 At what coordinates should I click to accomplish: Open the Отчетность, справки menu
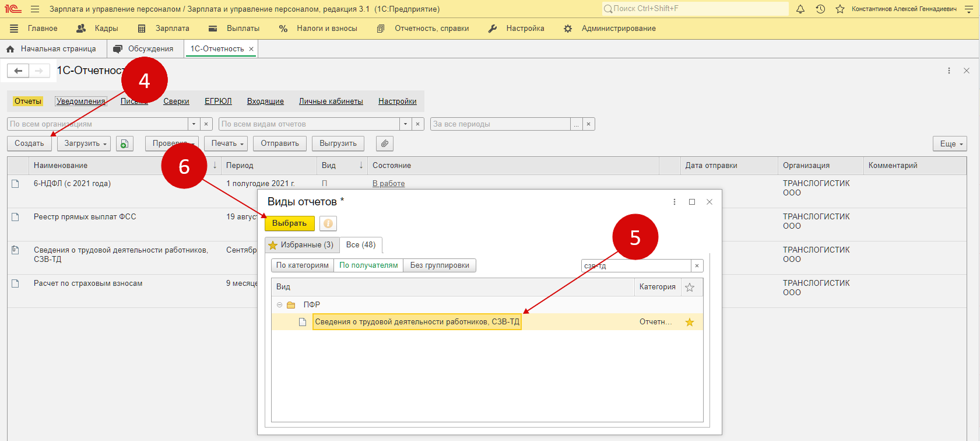tap(432, 29)
